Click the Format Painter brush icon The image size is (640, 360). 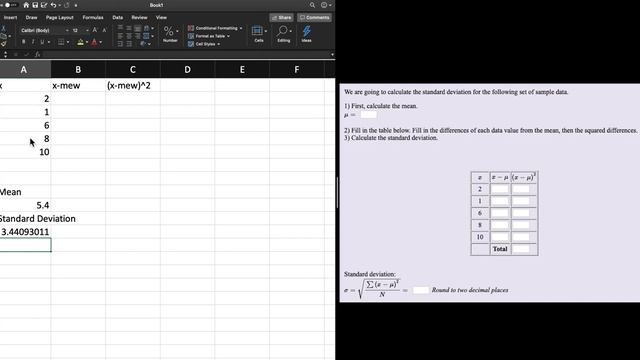3,44
